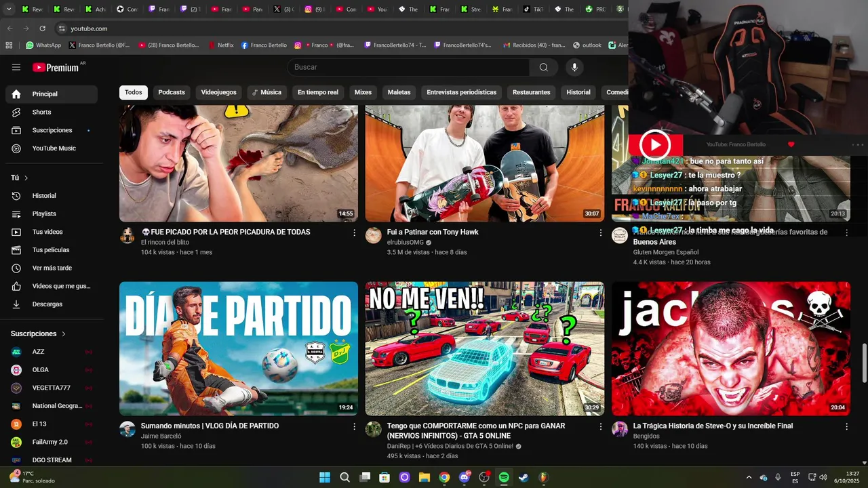Expand the Tú section chevron
The height and width of the screenshot is (488, 868).
coord(26,178)
